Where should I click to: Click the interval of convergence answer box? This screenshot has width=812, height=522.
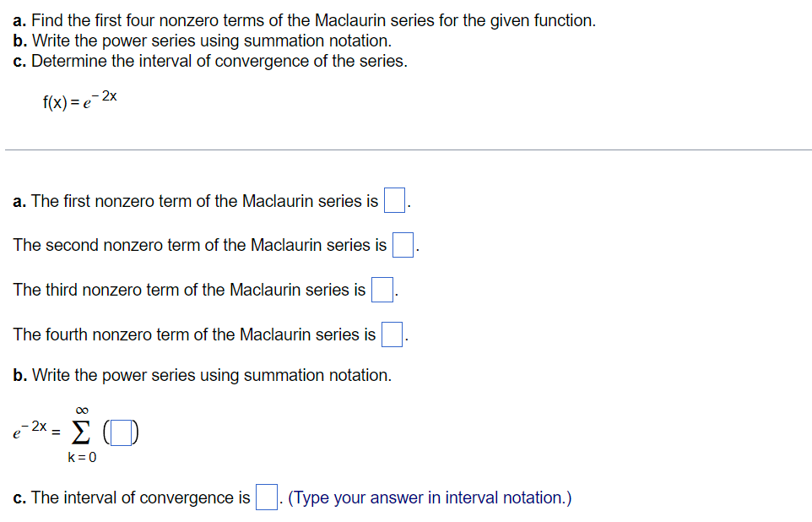tap(265, 498)
